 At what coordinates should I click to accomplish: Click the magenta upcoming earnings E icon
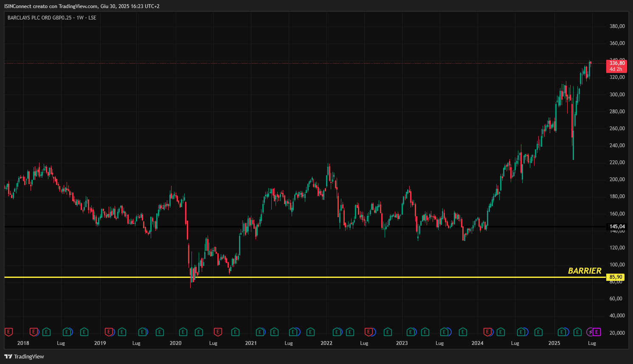tap(597, 332)
